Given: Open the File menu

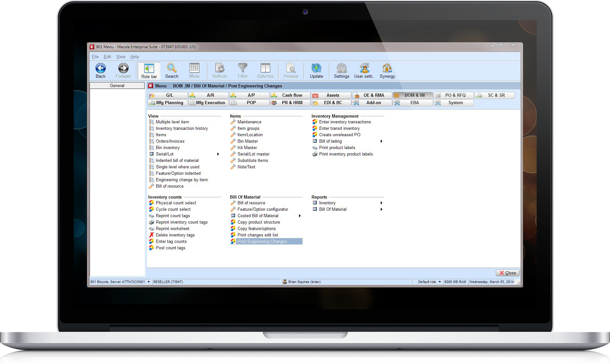Looking at the screenshot, I should point(95,57).
